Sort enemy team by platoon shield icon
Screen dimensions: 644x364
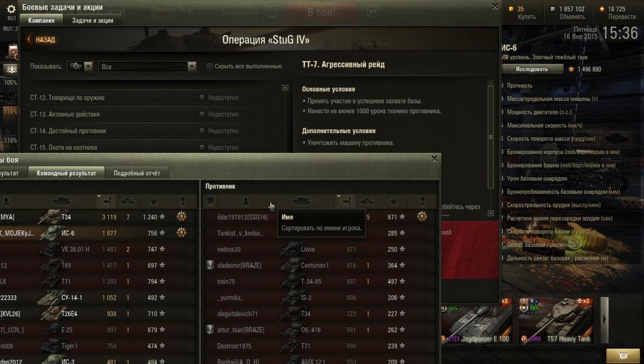pos(210,201)
